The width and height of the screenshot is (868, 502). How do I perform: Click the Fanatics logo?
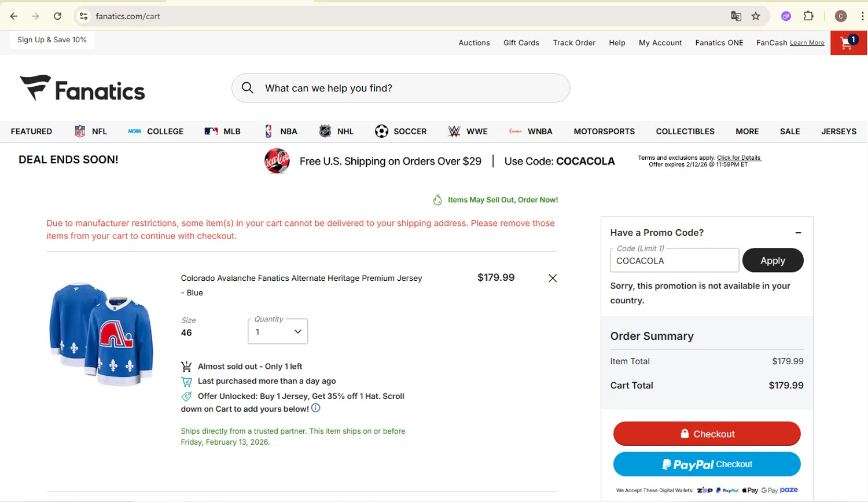pyautogui.click(x=82, y=89)
